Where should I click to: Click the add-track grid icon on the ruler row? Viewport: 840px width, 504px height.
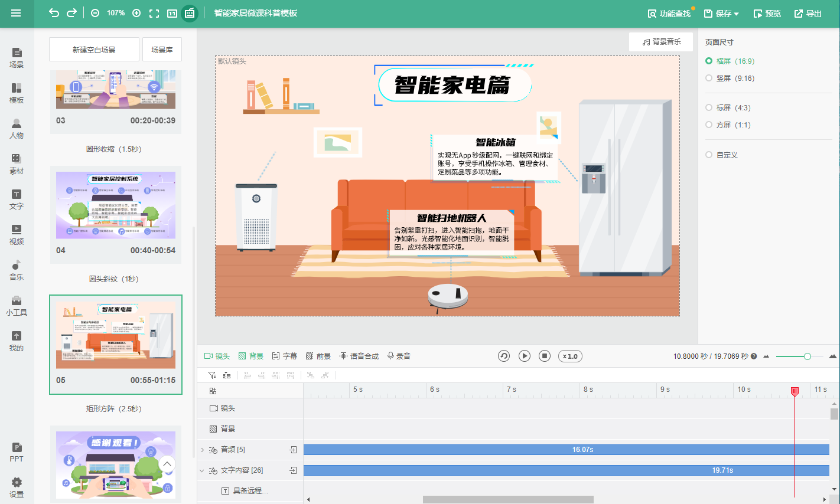coord(213,391)
